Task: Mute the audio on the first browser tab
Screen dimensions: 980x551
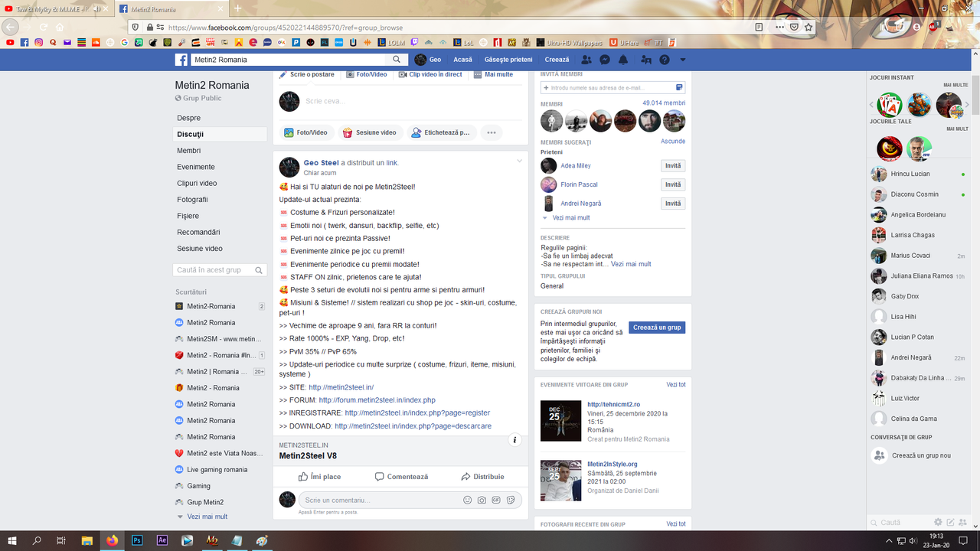Action: point(96,9)
